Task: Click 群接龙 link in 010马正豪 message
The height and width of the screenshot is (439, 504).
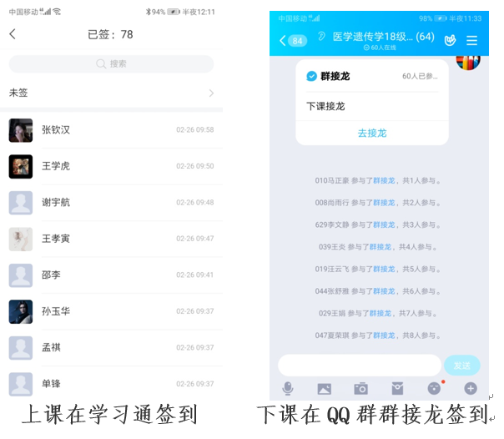Action: tap(384, 180)
